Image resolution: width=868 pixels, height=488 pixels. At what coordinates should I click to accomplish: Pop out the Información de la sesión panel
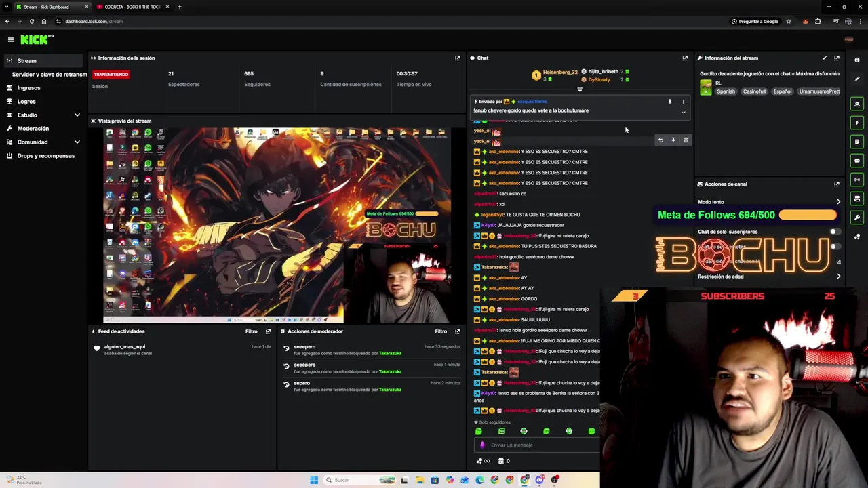pyautogui.click(x=457, y=58)
